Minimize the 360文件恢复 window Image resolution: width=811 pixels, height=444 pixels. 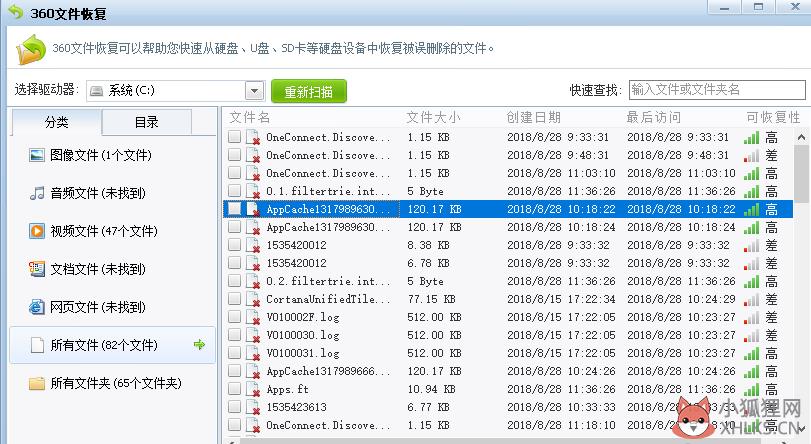724,7
